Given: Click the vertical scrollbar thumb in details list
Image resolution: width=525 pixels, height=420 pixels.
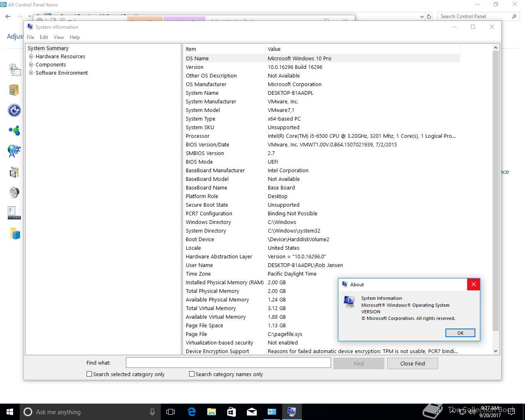Looking at the screenshot, I should (495, 191).
